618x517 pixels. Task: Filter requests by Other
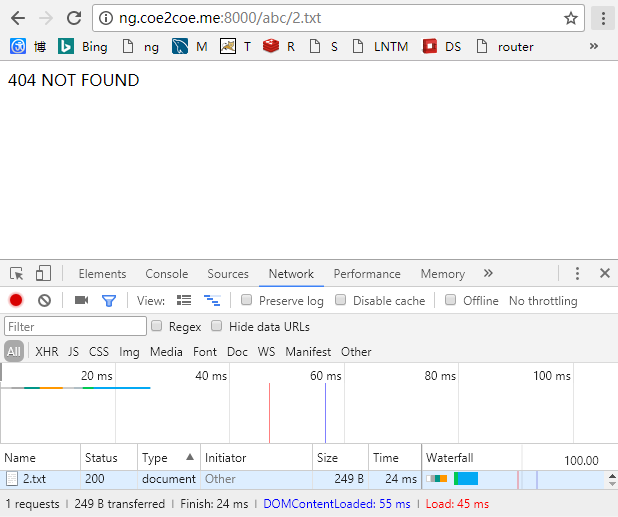point(356,351)
